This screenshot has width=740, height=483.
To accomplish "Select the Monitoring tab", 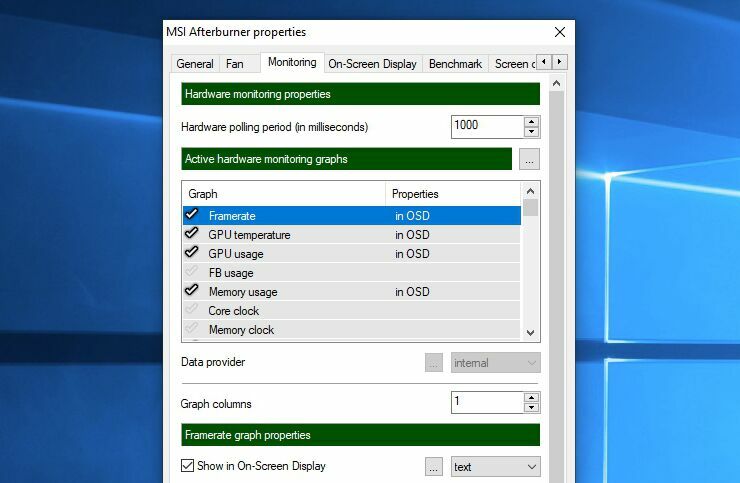I will pyautogui.click(x=292, y=62).
